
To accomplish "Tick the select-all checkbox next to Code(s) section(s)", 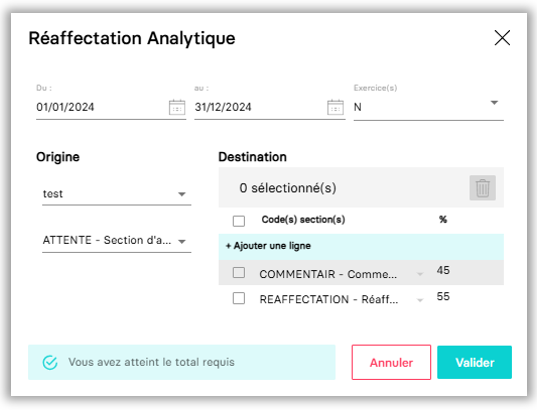I will tap(239, 221).
